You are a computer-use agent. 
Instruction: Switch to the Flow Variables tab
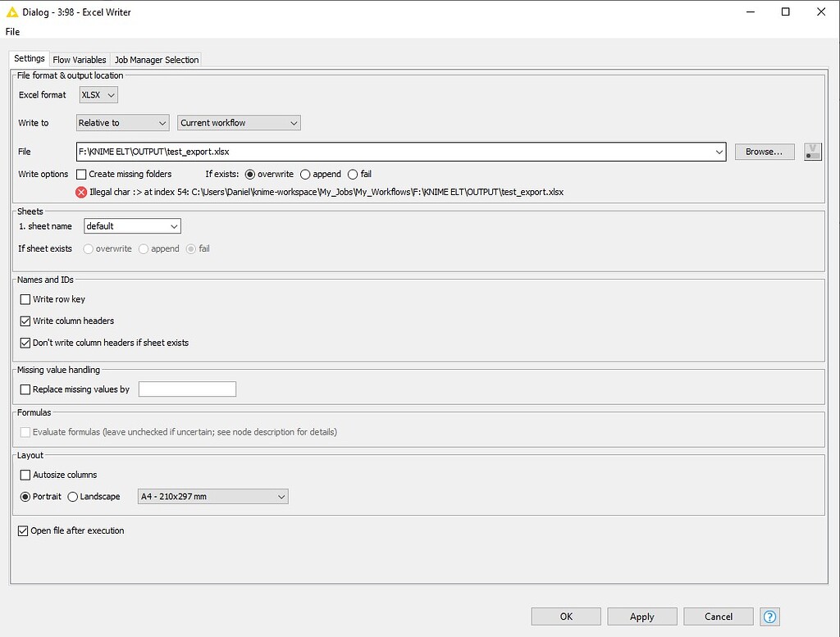(79, 59)
